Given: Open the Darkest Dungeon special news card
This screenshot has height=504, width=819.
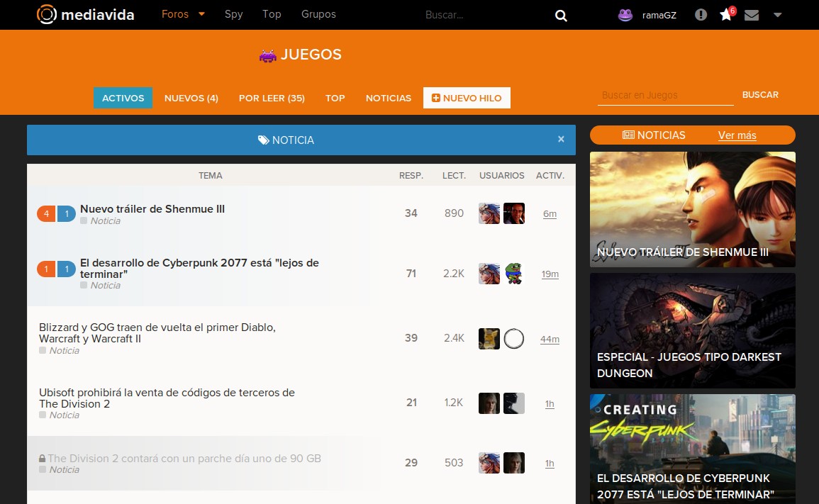Looking at the screenshot, I should [693, 330].
